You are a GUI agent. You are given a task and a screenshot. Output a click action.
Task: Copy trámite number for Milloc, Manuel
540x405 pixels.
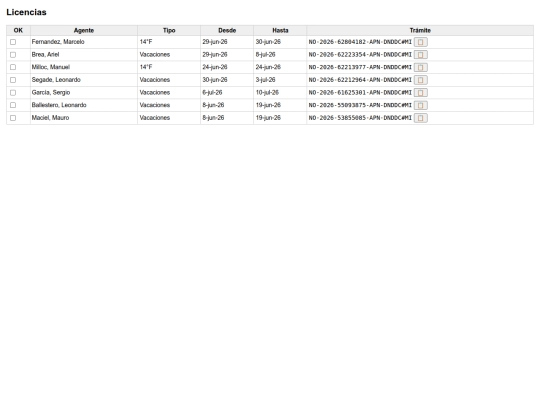click(420, 67)
